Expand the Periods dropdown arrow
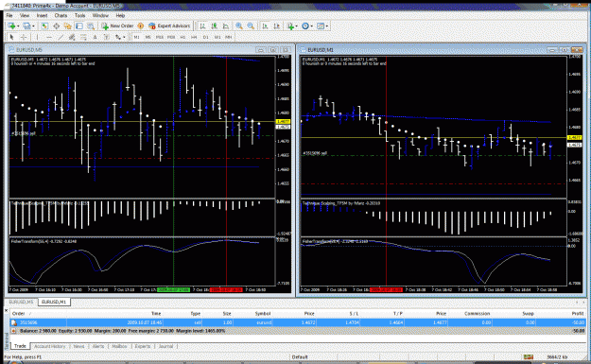 point(312,26)
